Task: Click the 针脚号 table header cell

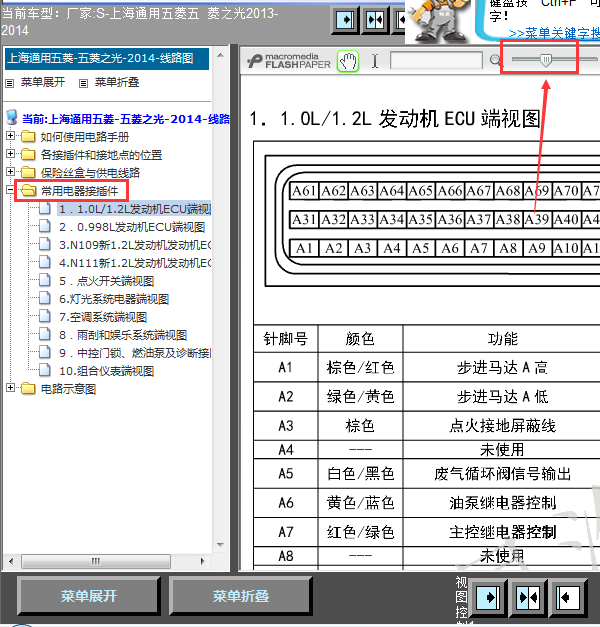Action: [286, 339]
